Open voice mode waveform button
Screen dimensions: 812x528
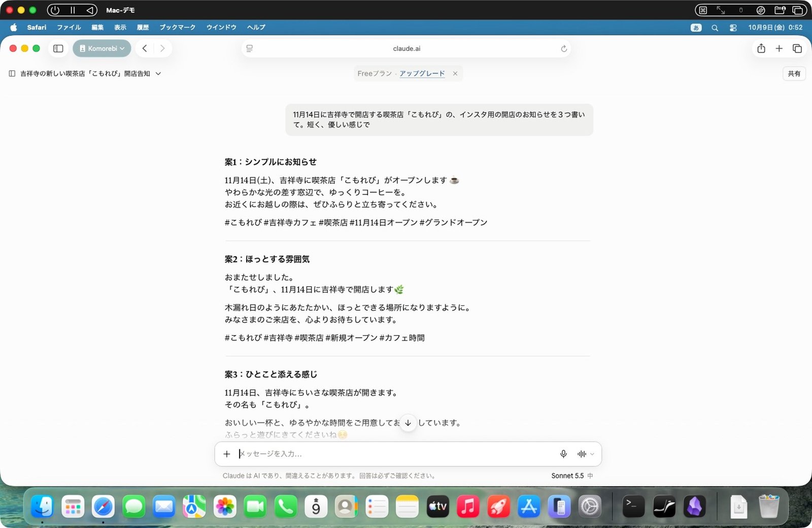pos(582,454)
